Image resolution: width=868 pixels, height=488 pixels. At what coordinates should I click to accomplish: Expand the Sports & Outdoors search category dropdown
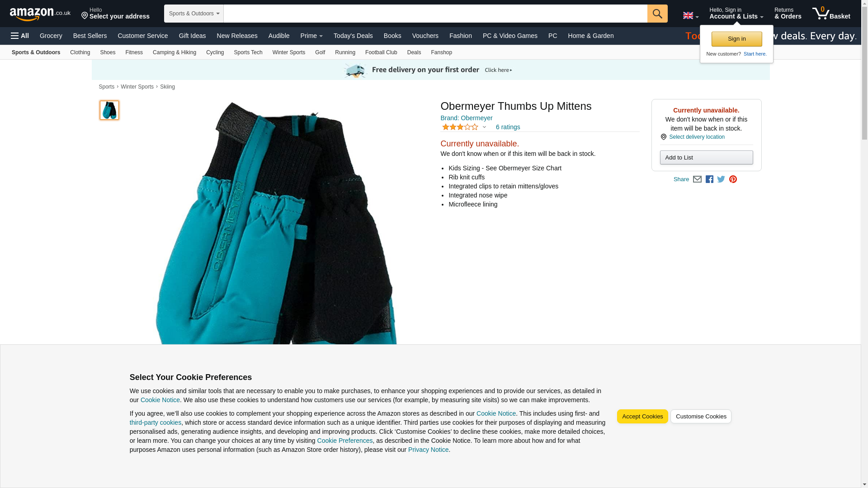(194, 14)
